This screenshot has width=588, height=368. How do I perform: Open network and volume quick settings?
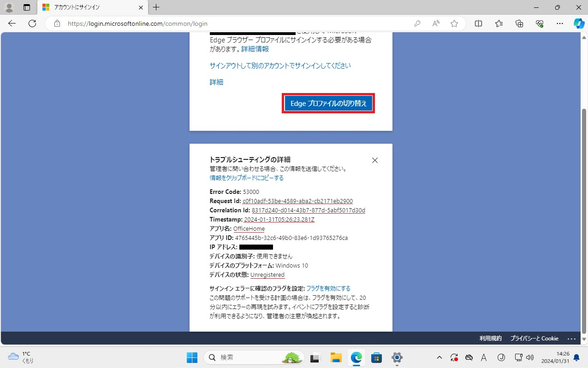(524, 357)
